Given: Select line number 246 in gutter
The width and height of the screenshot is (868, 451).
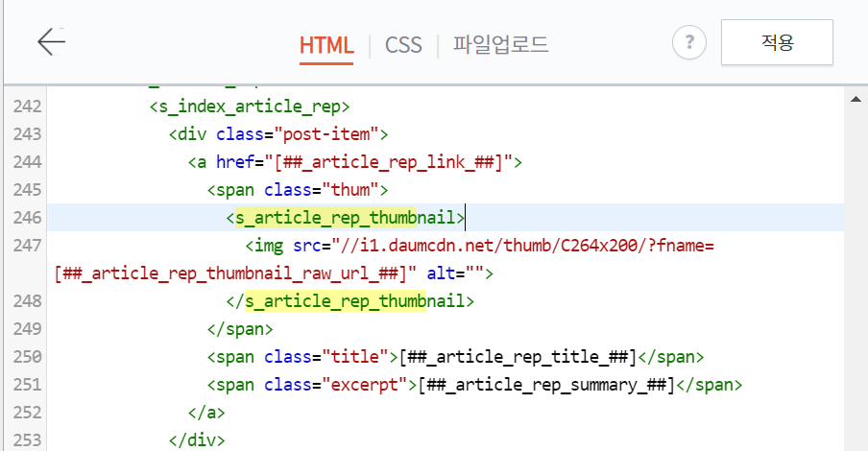Looking at the screenshot, I should (27, 218).
